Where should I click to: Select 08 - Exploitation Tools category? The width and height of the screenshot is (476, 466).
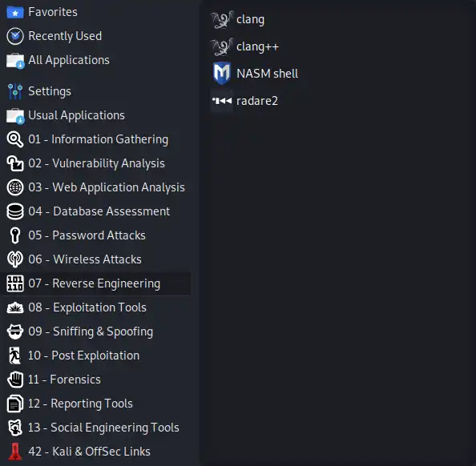[96, 307]
